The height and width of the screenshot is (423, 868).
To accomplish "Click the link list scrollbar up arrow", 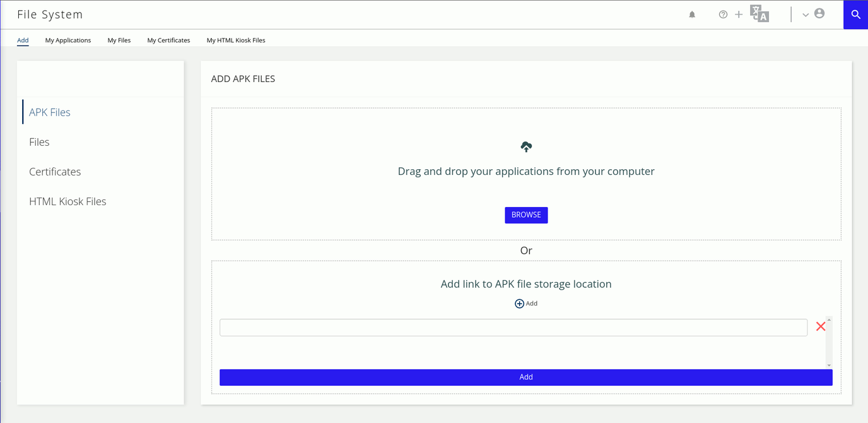I will 829,320.
